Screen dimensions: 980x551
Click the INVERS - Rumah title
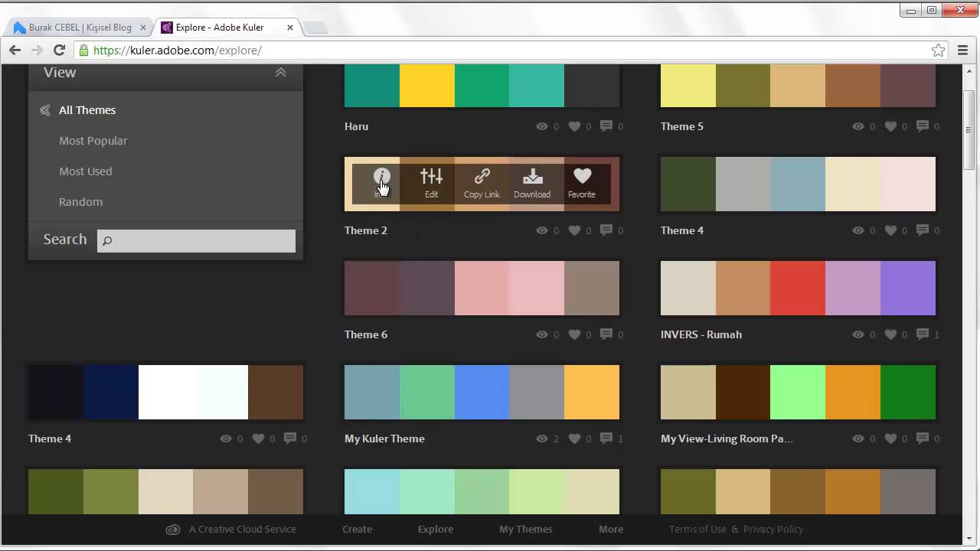tap(701, 334)
